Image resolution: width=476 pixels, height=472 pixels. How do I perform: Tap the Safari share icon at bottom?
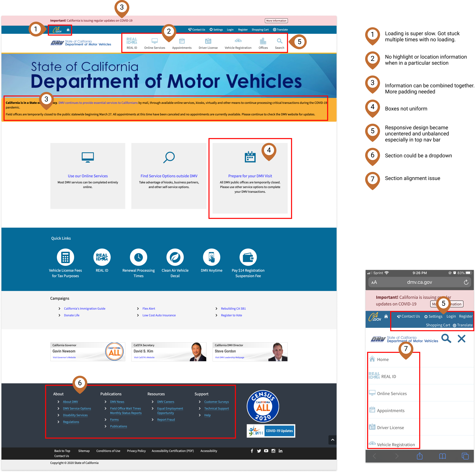click(420, 456)
